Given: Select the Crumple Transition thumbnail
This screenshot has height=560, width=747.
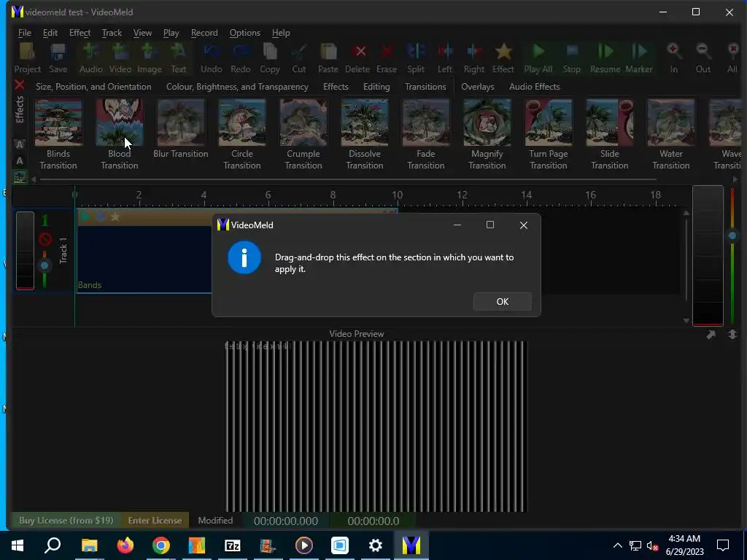Looking at the screenshot, I should coord(303,122).
